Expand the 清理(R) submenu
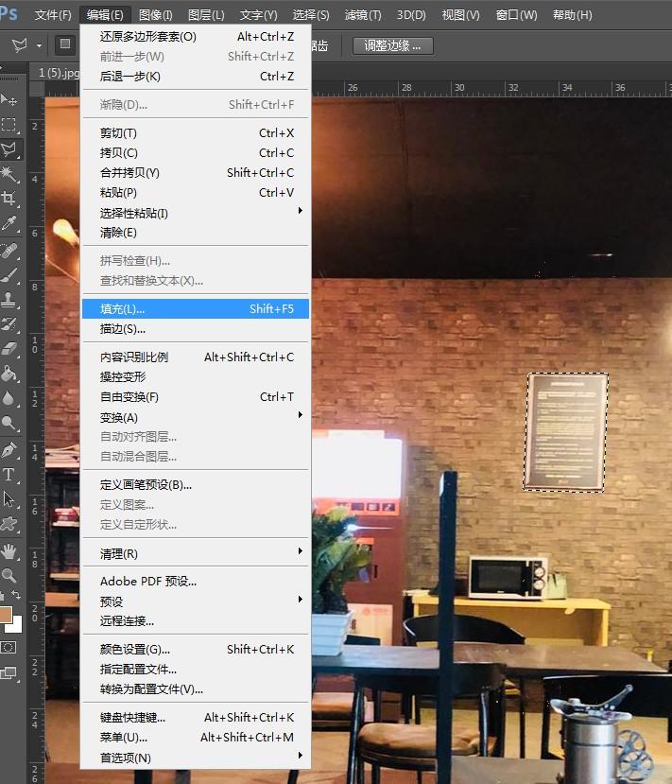Image resolution: width=672 pixels, height=784 pixels. click(196, 553)
